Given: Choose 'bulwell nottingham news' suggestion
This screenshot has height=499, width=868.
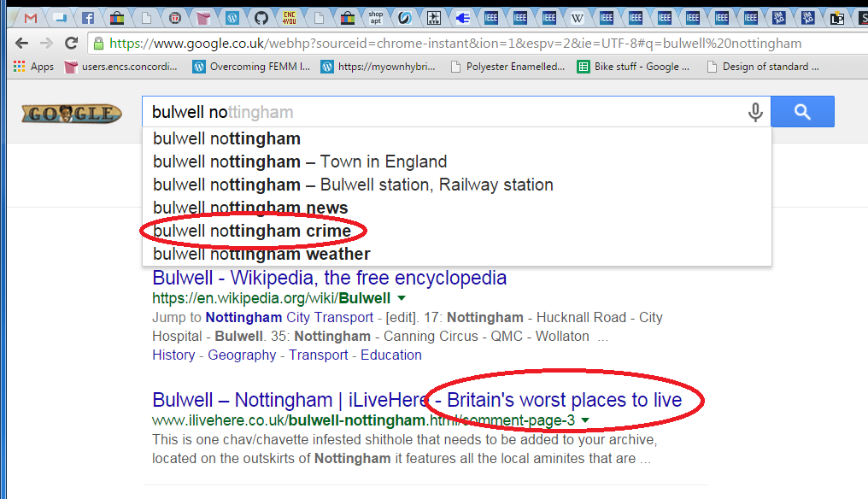Looking at the screenshot, I should [250, 208].
